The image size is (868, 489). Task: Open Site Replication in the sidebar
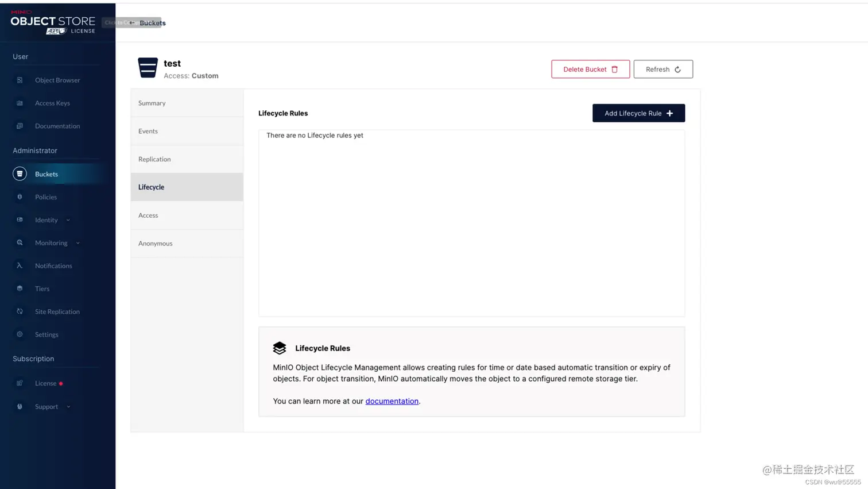tap(57, 311)
